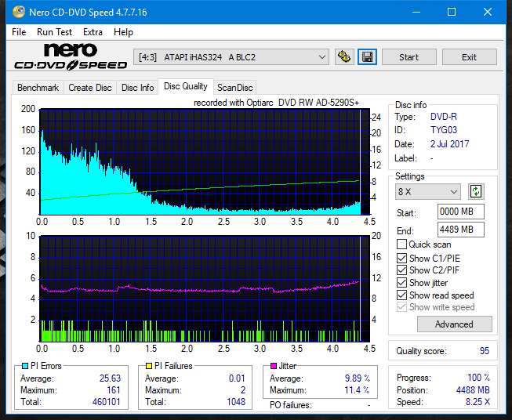The width and height of the screenshot is (512, 420).
Task: Click the PI Errors average 25.63
Action: tap(110, 378)
